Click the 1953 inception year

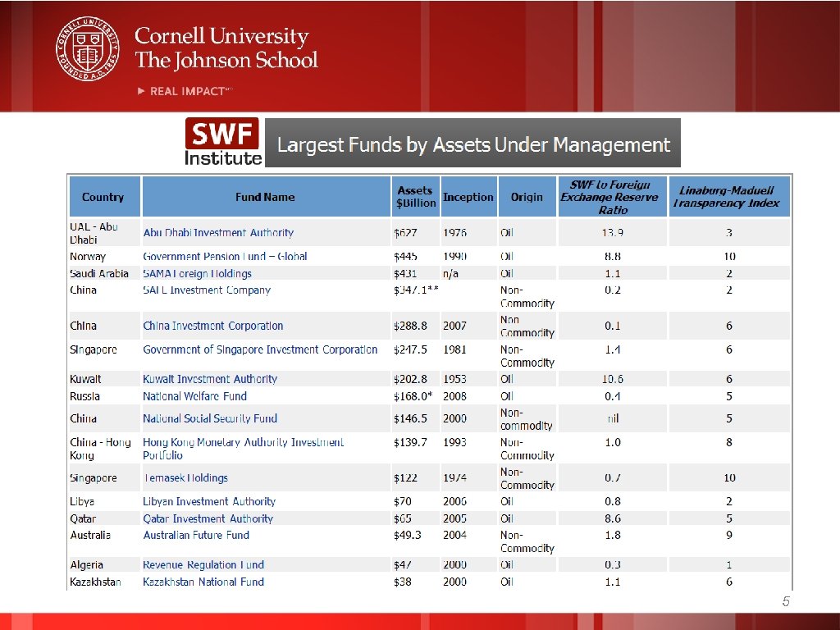click(454, 379)
